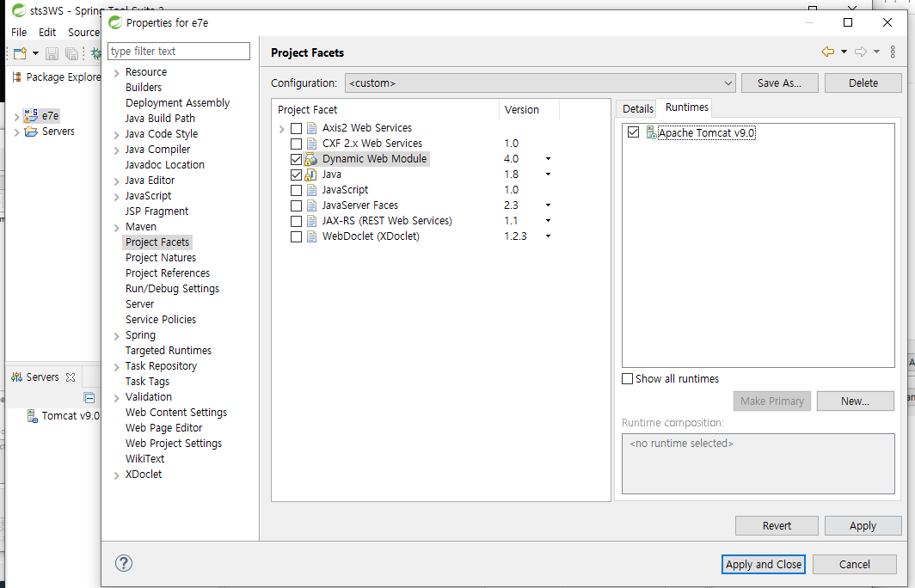Screen dimensions: 915x588
Task: Check the Axis2 Web Services facet
Action: pos(297,128)
